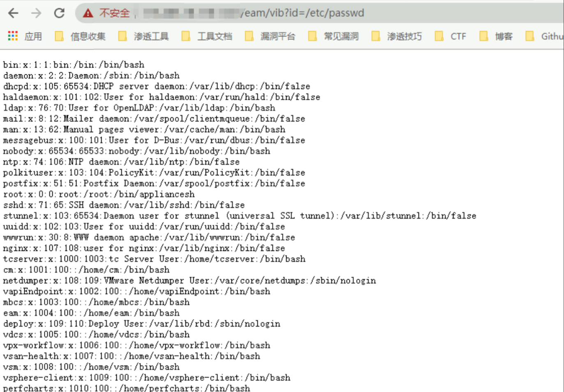Click the nginx user entry line
Viewport: 564px width, 392px height.
[x=144, y=248]
